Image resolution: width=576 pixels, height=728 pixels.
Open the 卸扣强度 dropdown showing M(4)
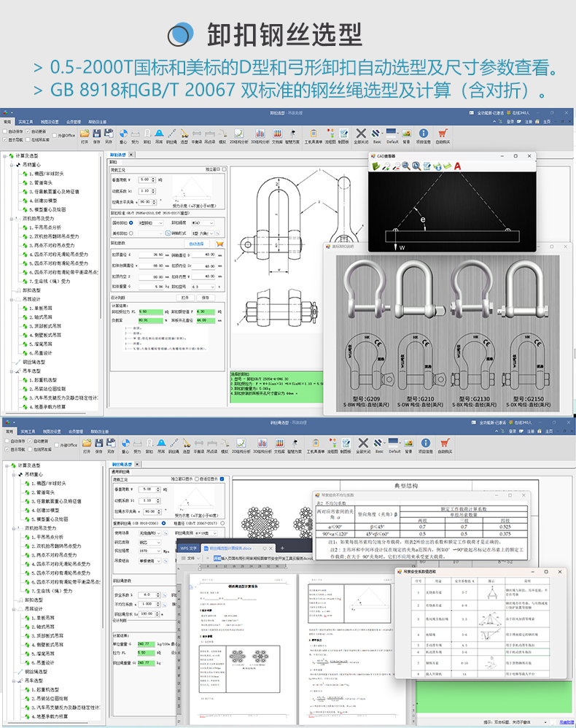point(203,222)
